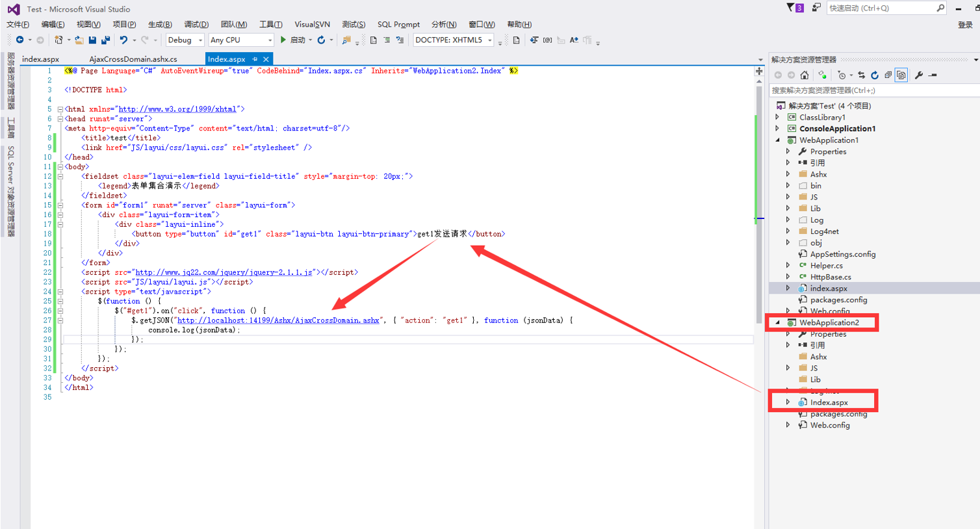Select HttpBase.cs in Solution Explorer
This screenshot has height=529, width=980.
point(831,277)
